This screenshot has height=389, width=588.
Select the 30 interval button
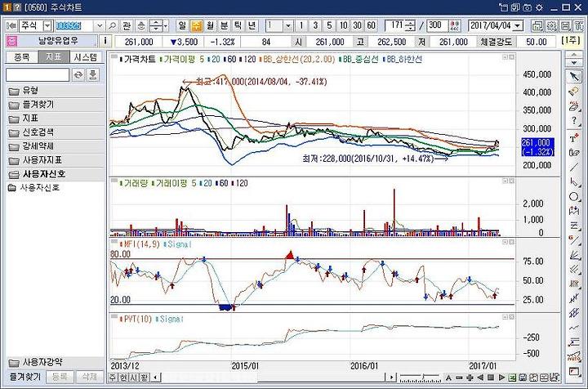coord(358,25)
